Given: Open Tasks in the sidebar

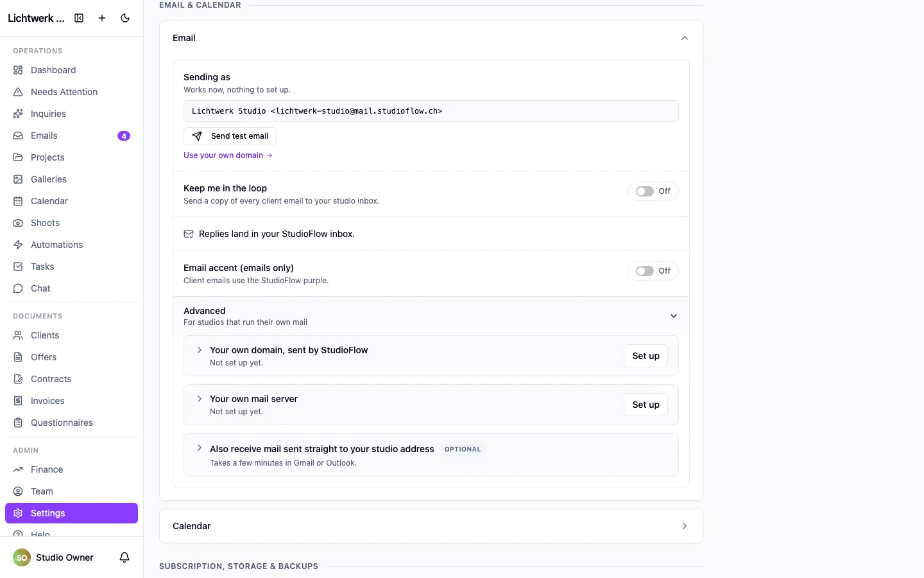Looking at the screenshot, I should 71,267.
